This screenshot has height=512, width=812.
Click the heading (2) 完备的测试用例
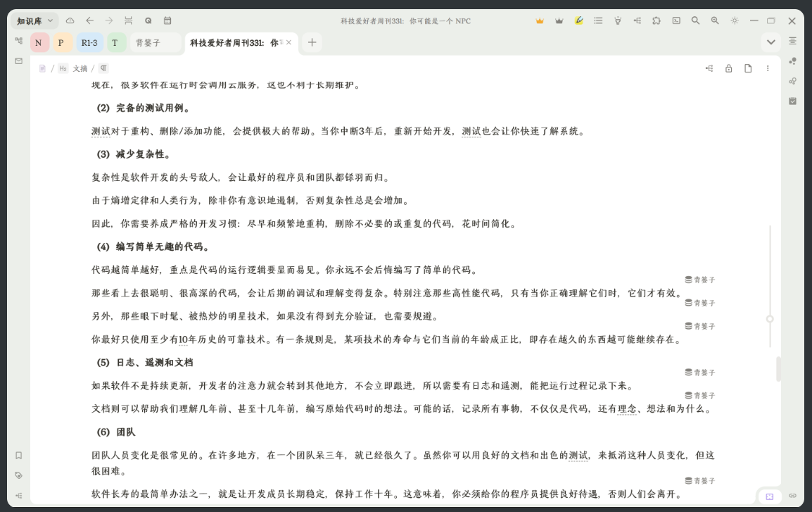pos(144,108)
